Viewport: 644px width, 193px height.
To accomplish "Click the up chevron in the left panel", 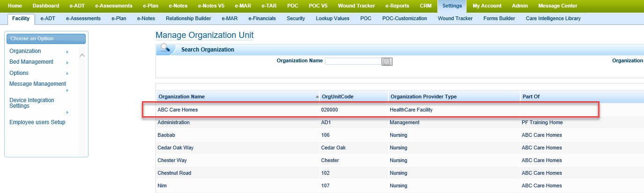I will [x=82, y=55].
